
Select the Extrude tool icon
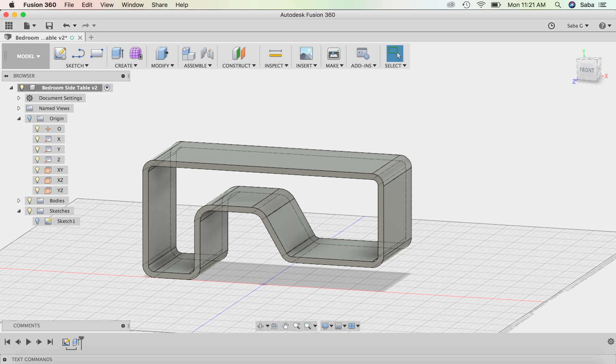pyautogui.click(x=118, y=53)
